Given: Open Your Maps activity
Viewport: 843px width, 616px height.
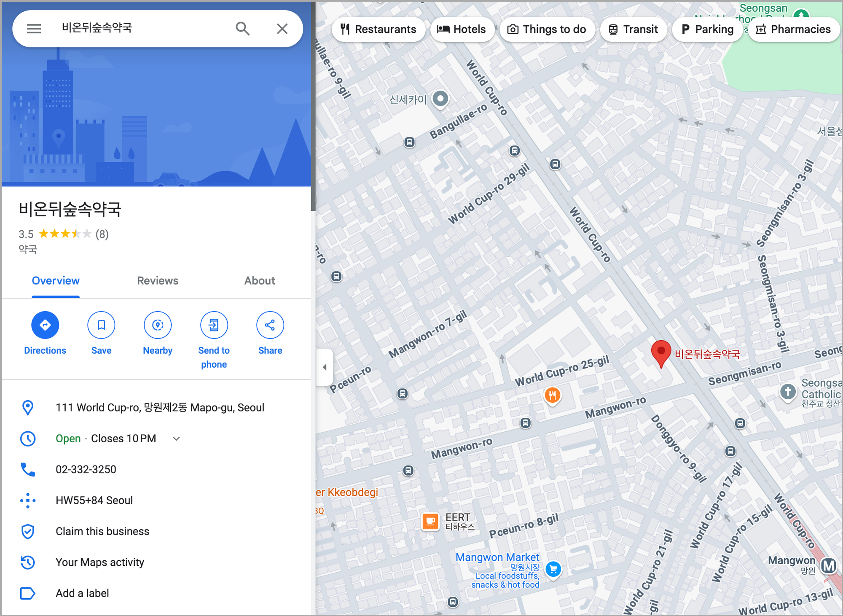Looking at the screenshot, I should coord(100,562).
